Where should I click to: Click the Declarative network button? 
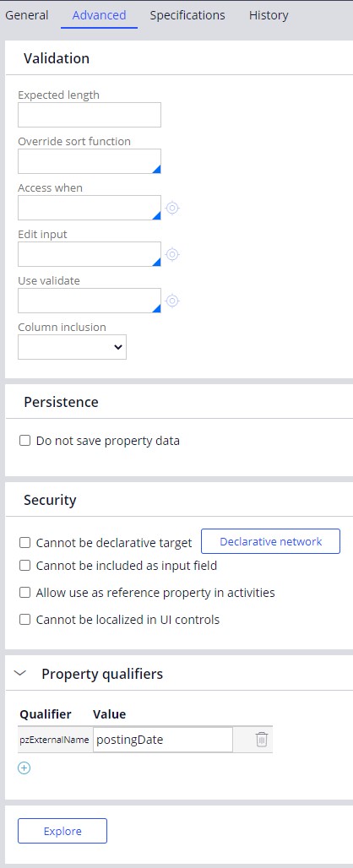click(x=270, y=541)
